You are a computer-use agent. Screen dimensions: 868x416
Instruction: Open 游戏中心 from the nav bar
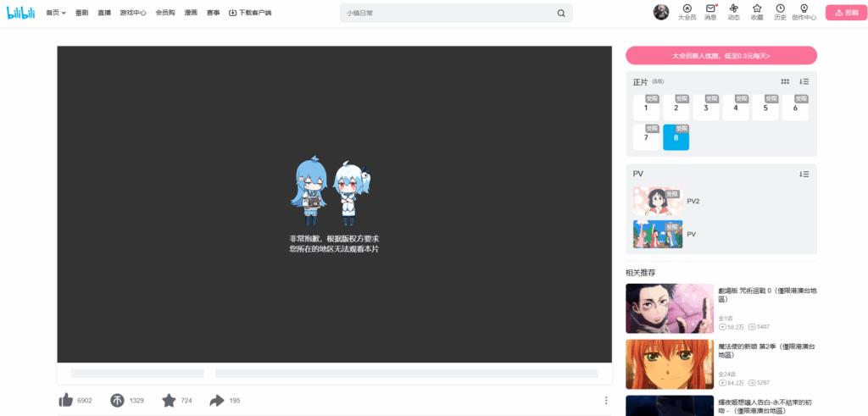(133, 13)
